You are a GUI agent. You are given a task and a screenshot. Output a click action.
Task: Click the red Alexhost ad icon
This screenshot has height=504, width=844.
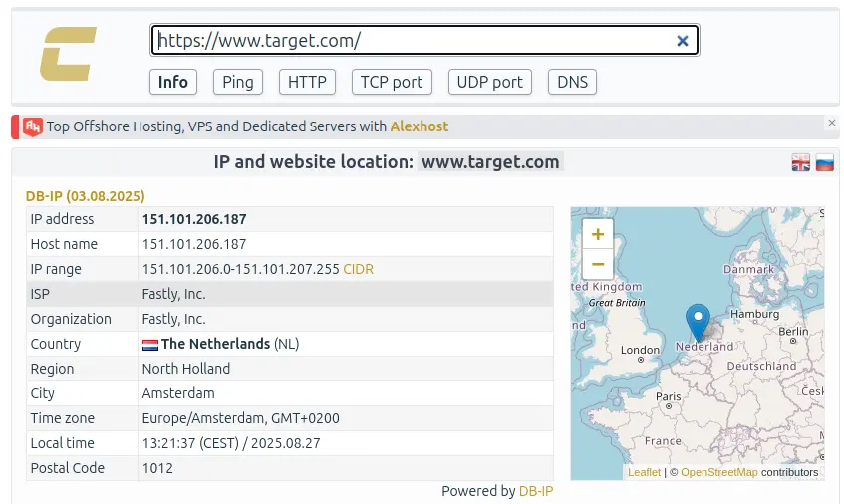click(x=33, y=126)
